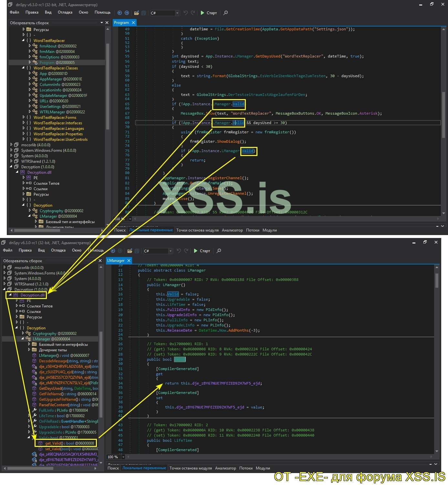Click the redo icon in lower dnSpy toolbar
This screenshot has height=485, width=448.
(186, 251)
